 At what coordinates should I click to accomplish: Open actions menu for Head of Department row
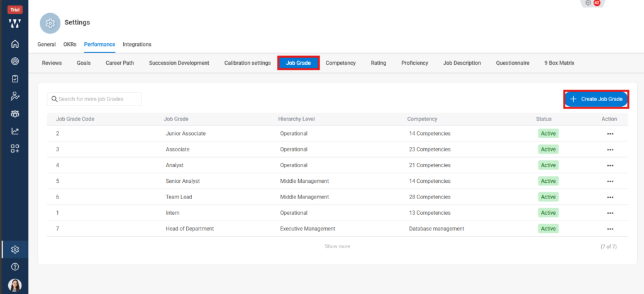(610, 229)
